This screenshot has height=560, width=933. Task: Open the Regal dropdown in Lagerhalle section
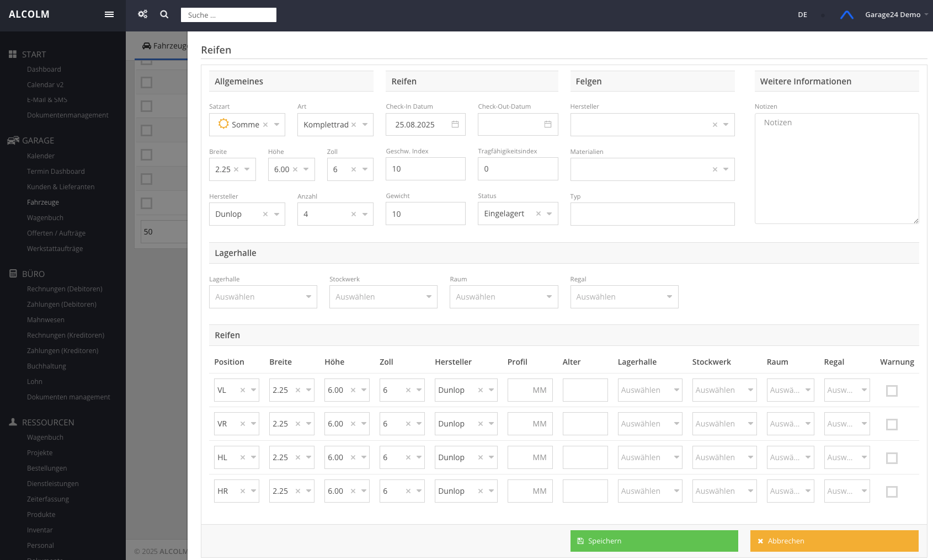pyautogui.click(x=623, y=297)
